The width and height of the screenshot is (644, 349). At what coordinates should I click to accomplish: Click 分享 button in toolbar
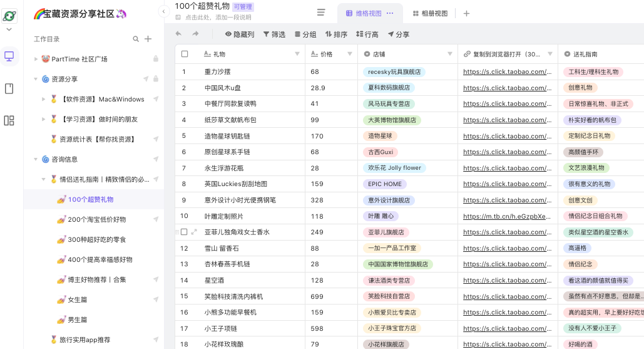399,34
